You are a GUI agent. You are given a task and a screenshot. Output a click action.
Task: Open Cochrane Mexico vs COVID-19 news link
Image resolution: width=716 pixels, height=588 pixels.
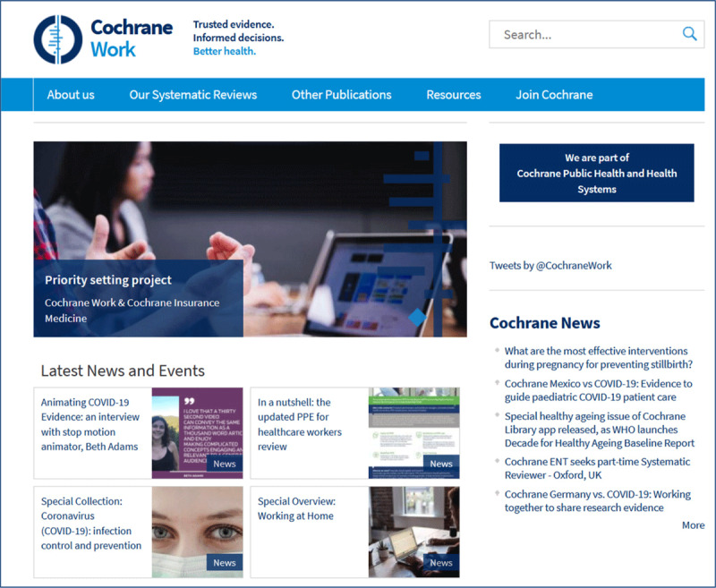(598, 390)
